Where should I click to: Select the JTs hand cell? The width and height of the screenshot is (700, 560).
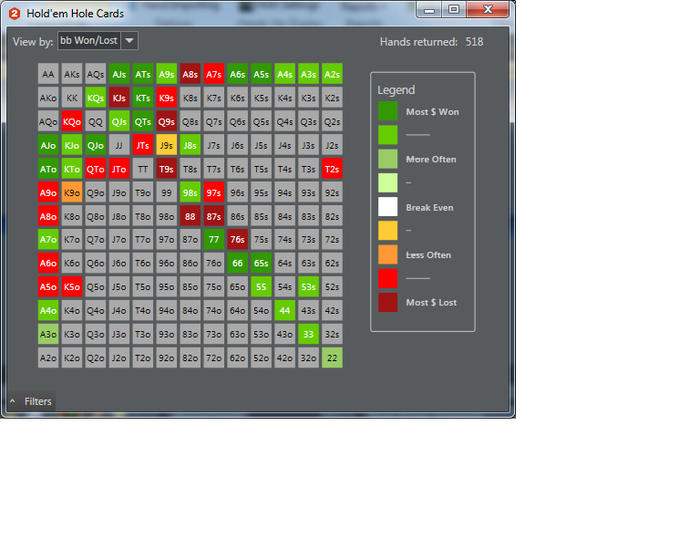(x=143, y=145)
